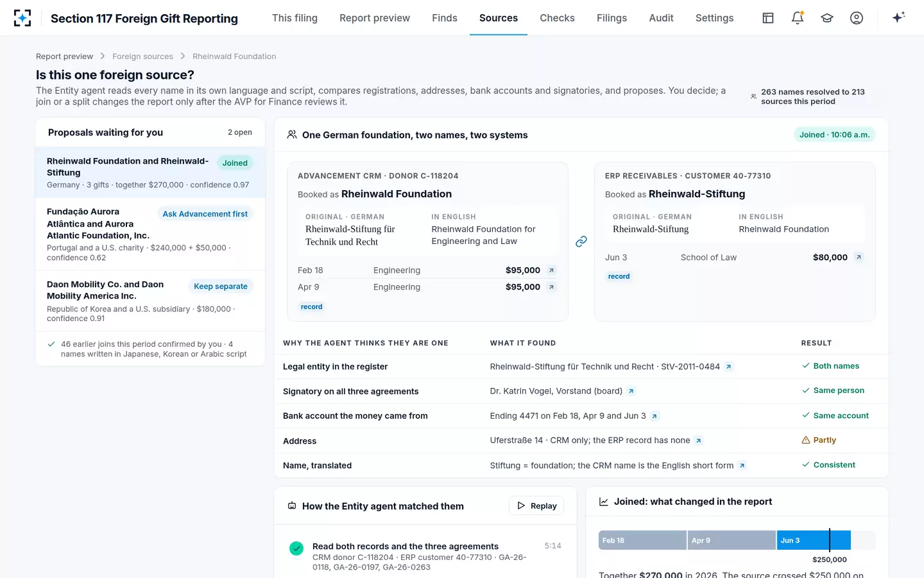Image resolution: width=924 pixels, height=578 pixels.
Task: Open the Feb 18 Engineering gift arrow
Action: (551, 270)
